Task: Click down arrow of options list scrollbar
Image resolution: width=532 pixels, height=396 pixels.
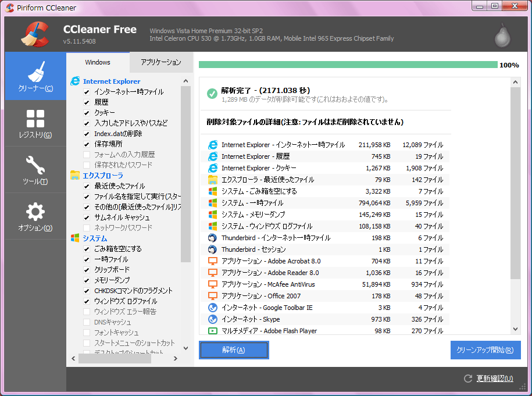Action: coord(185,348)
